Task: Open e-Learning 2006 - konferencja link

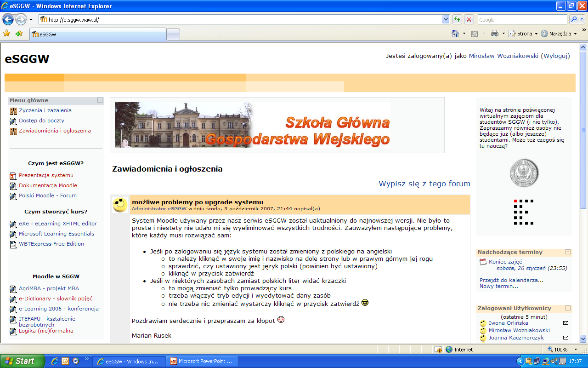Action: pos(59,309)
